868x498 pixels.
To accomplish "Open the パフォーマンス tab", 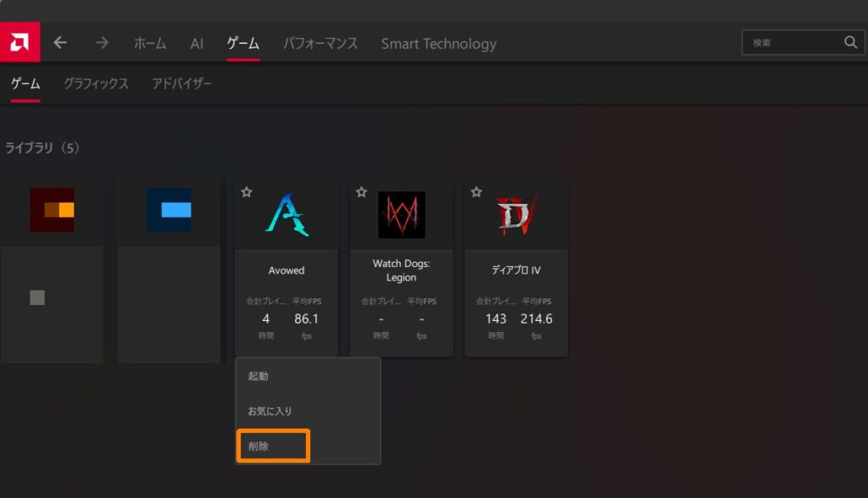I will 320,43.
